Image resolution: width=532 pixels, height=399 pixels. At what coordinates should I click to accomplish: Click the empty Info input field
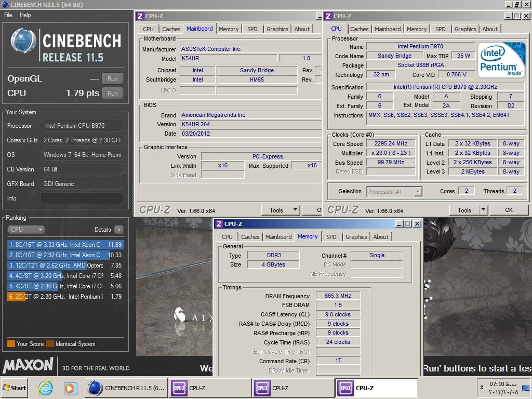point(82,198)
